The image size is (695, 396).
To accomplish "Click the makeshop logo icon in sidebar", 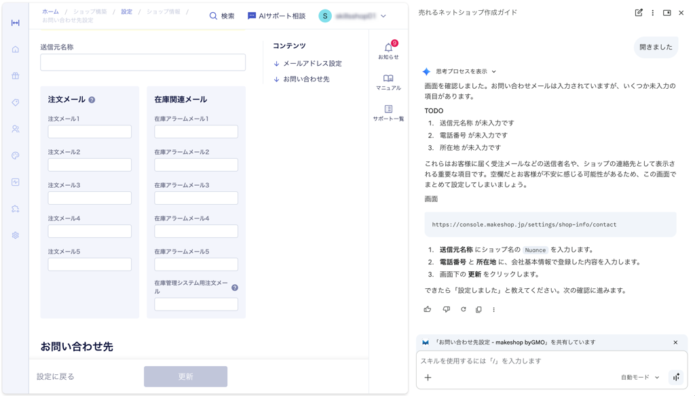I will [16, 23].
